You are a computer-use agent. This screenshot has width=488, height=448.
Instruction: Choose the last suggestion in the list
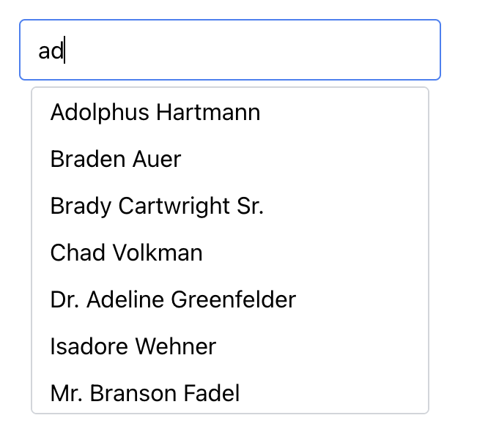[145, 394]
